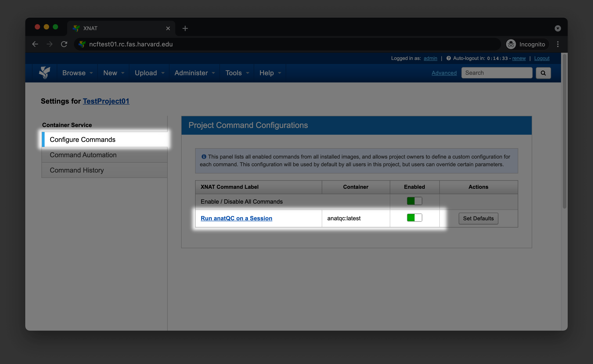This screenshot has height=364, width=593.
Task: Toggle Enable / Disable All Commands switch
Action: coord(414,201)
